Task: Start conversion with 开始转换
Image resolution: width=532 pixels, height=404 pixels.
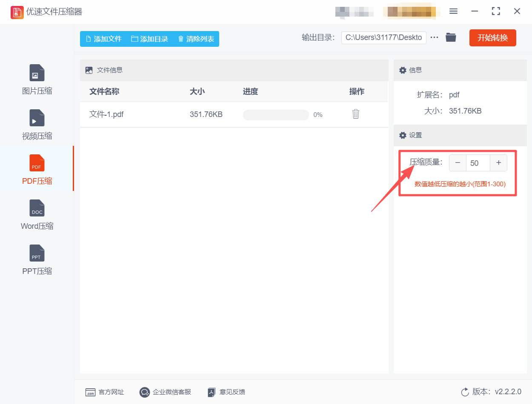Action: pos(492,37)
